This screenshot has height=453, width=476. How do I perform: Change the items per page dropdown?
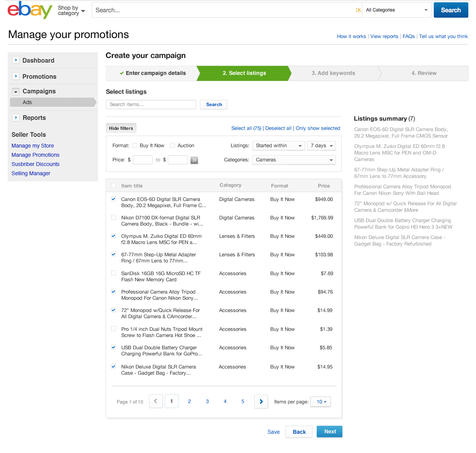[321, 402]
